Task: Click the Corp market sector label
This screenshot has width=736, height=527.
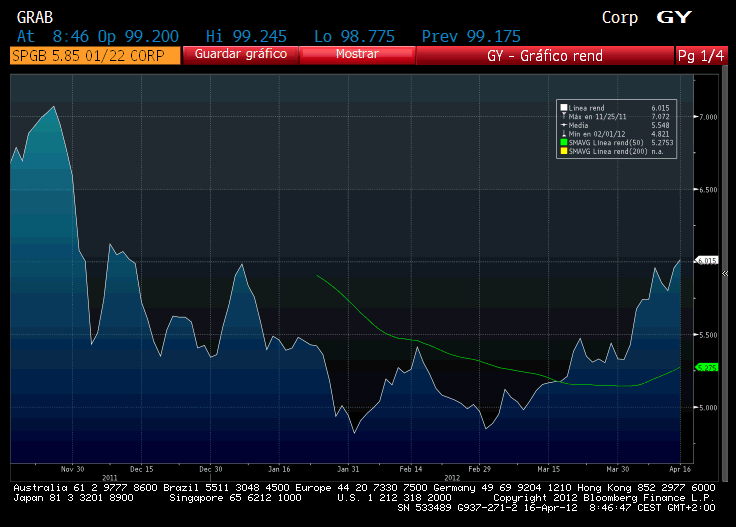Action: [620, 17]
